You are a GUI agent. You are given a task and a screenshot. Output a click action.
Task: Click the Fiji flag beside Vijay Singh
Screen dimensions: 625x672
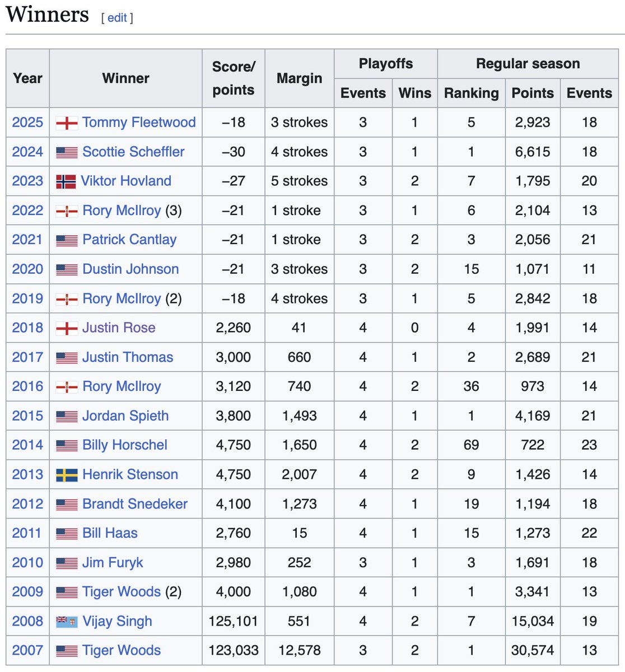click(x=67, y=622)
